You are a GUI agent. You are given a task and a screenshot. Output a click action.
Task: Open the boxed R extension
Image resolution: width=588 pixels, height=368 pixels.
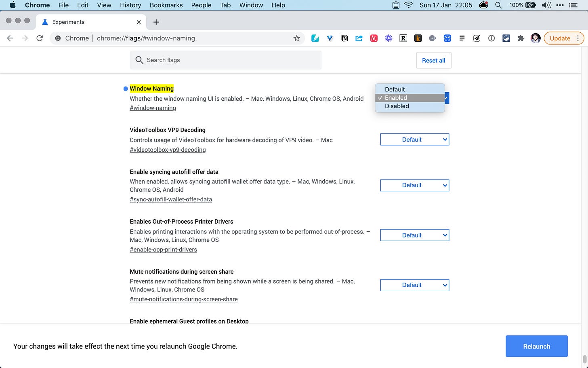[x=403, y=38]
